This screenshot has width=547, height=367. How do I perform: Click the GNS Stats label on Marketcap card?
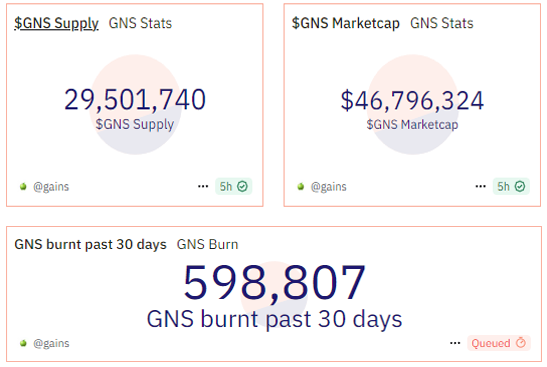442,23
